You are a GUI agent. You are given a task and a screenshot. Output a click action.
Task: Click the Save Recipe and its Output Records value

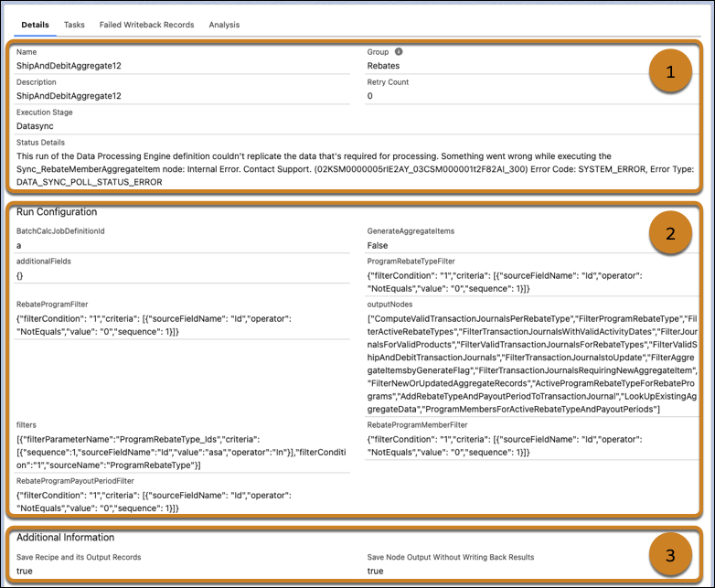point(24,571)
